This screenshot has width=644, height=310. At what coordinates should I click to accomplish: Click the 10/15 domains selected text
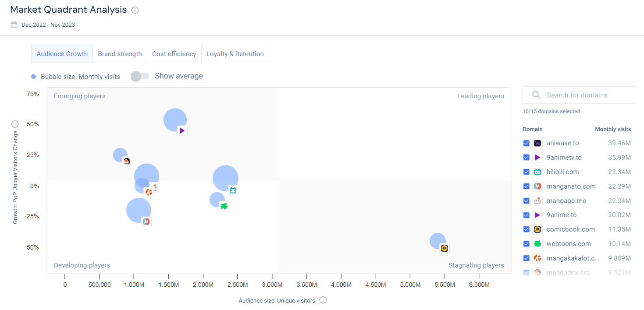pyautogui.click(x=551, y=111)
